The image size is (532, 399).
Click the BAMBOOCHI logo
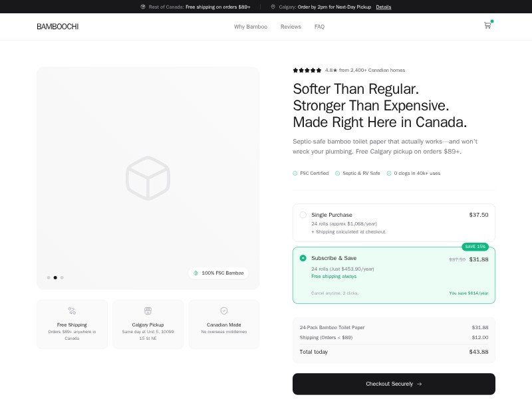(57, 27)
